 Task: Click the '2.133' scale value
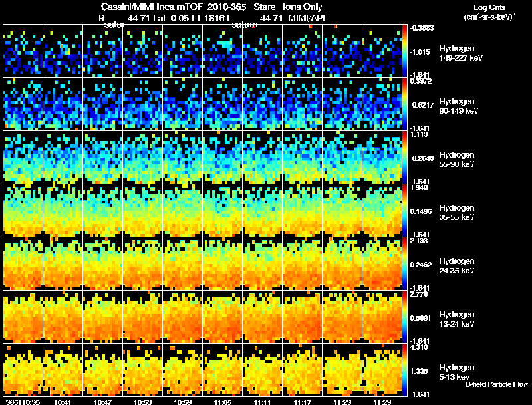pos(419,241)
